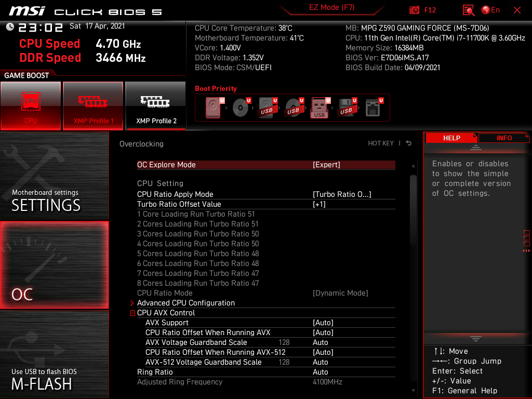This screenshot has height=399, width=532.
Task: Select the highlighted USB key boot icon
Action: click(320, 108)
